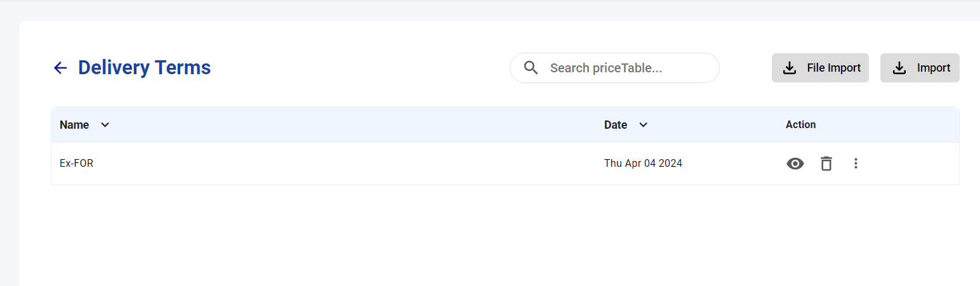Expand the Date column sort chevron

643,125
